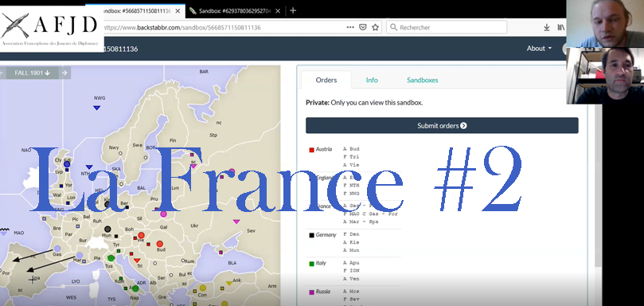Go to next season with right arrow
This screenshot has width=644, height=306.
coord(64,73)
